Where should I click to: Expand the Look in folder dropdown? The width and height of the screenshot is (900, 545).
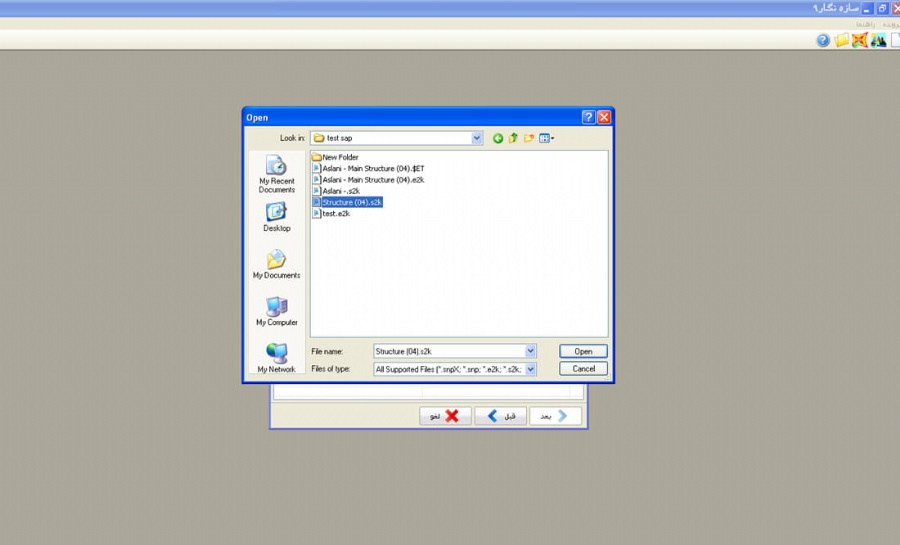coord(476,138)
